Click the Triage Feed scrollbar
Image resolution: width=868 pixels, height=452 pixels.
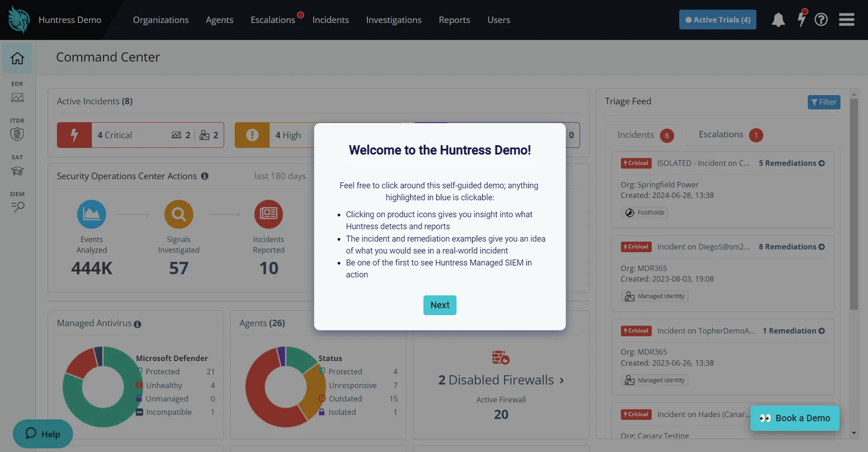point(854,204)
